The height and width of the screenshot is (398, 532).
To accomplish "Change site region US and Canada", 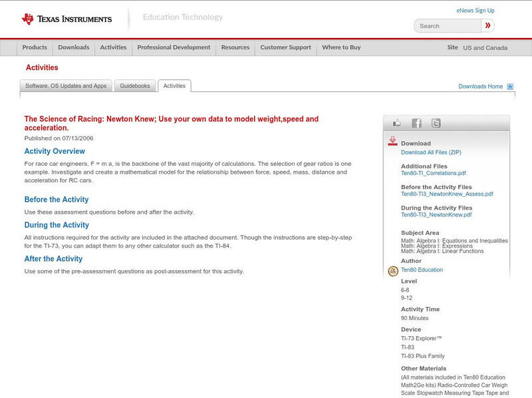I will pyautogui.click(x=485, y=48).
